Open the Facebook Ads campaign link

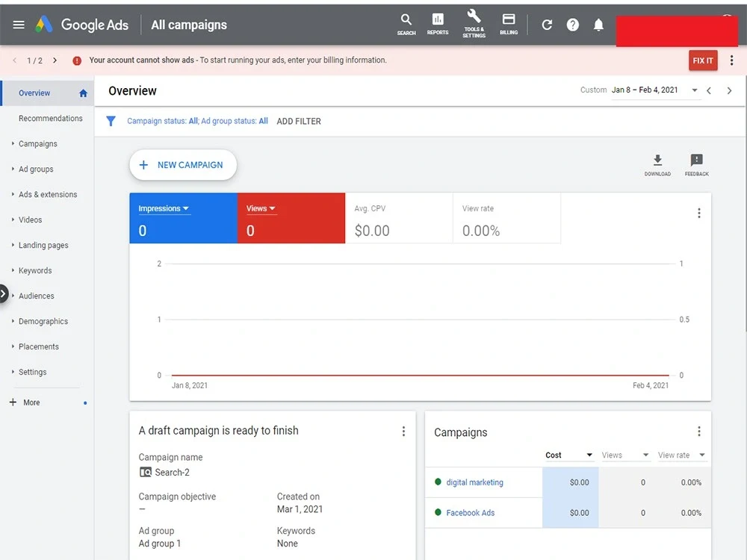click(470, 513)
